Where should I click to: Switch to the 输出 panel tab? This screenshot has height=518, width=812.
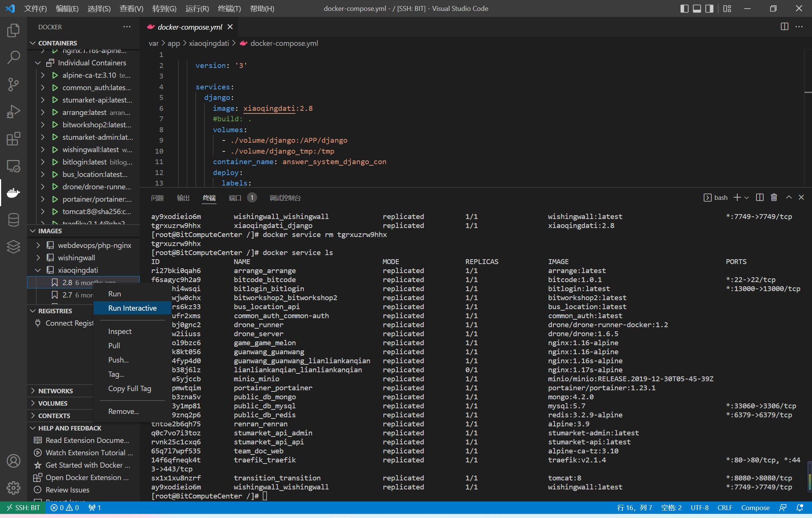[x=183, y=198]
